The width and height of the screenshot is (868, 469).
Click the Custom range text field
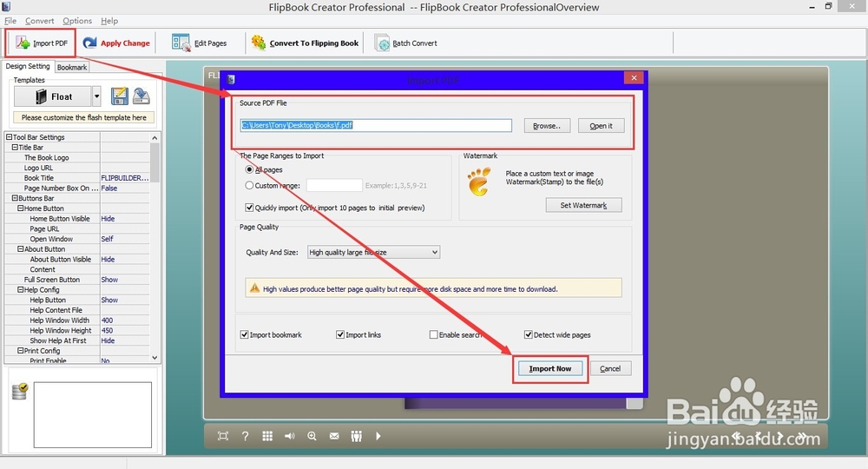click(x=334, y=186)
